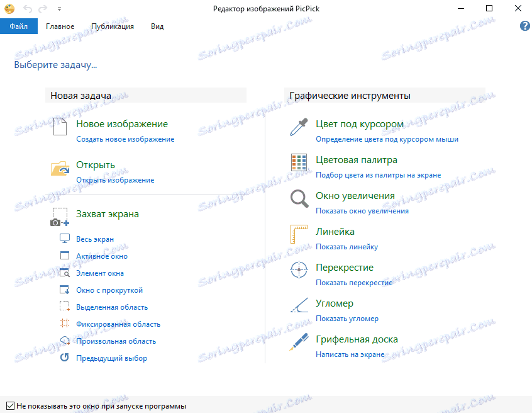This screenshot has height=413, width=532.
Task: Click the blue help question mark icon
Action: coord(524,26)
